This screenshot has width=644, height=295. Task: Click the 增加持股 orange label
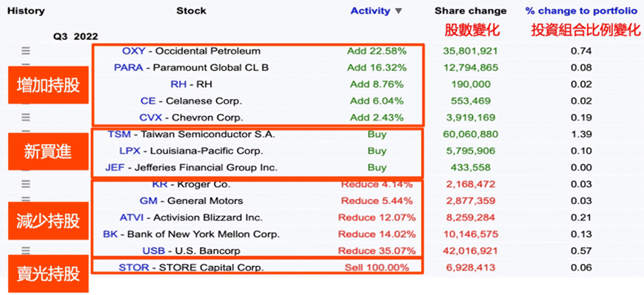pyautogui.click(x=48, y=85)
